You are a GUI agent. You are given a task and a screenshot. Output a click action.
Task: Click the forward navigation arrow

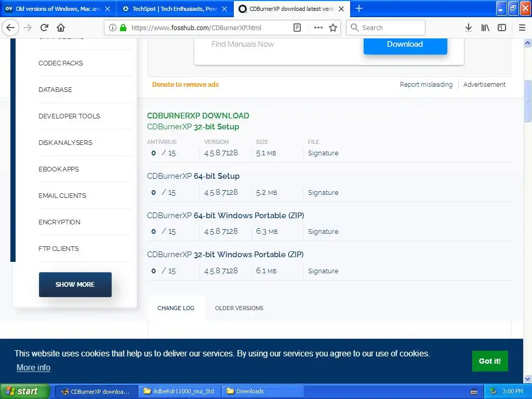28,28
